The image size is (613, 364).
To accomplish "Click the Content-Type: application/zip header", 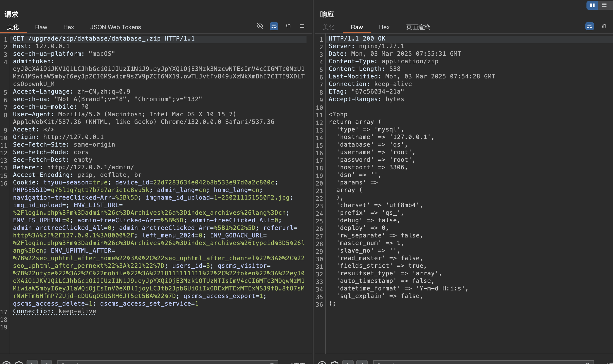I will click(x=383, y=61).
